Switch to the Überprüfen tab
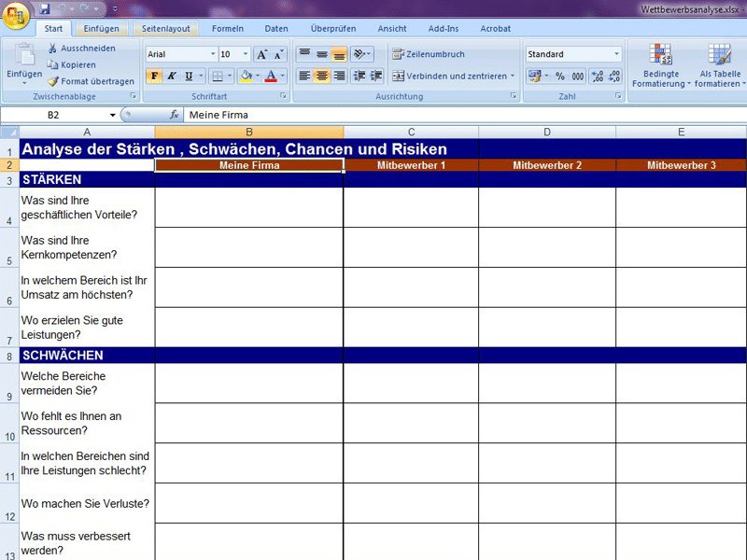This screenshot has height=560, width=747. coord(333,29)
